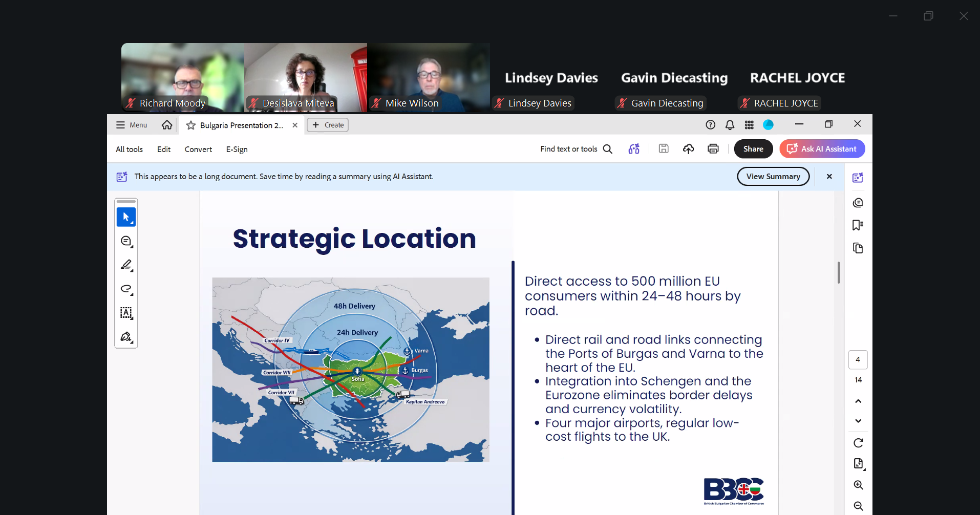
Task: Go to next page with down chevron
Action: pyautogui.click(x=858, y=421)
